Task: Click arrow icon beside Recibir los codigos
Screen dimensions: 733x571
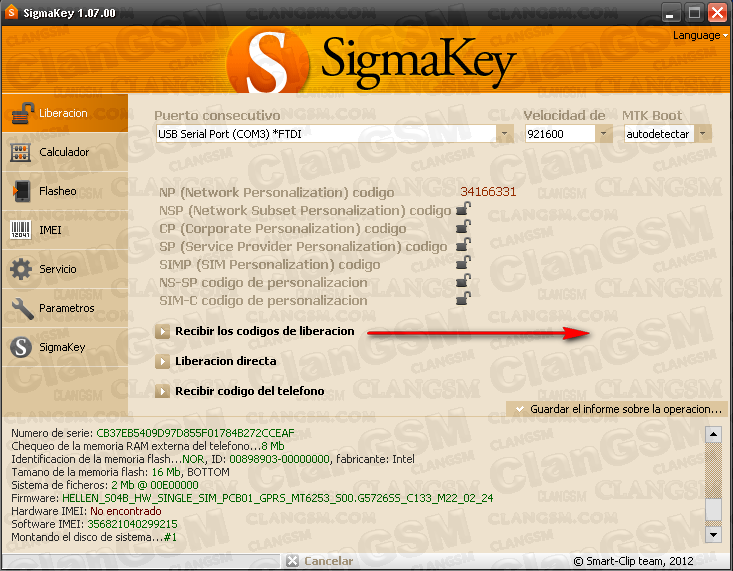Action: 162,332
